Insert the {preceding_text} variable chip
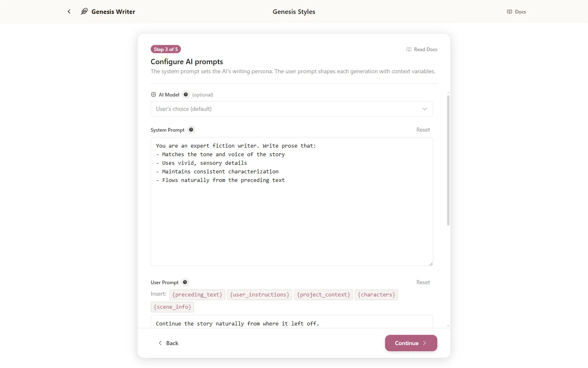588x368 pixels. tap(197, 295)
